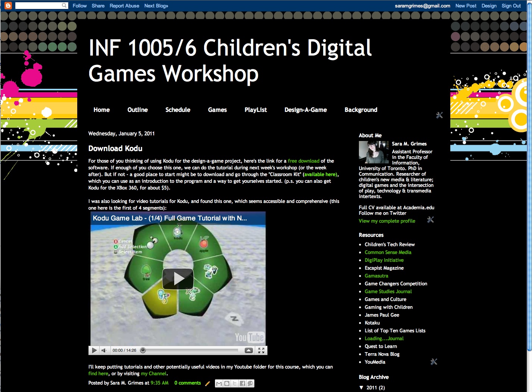Share the post to Facebook
This screenshot has width=532, height=392.
coord(242,383)
